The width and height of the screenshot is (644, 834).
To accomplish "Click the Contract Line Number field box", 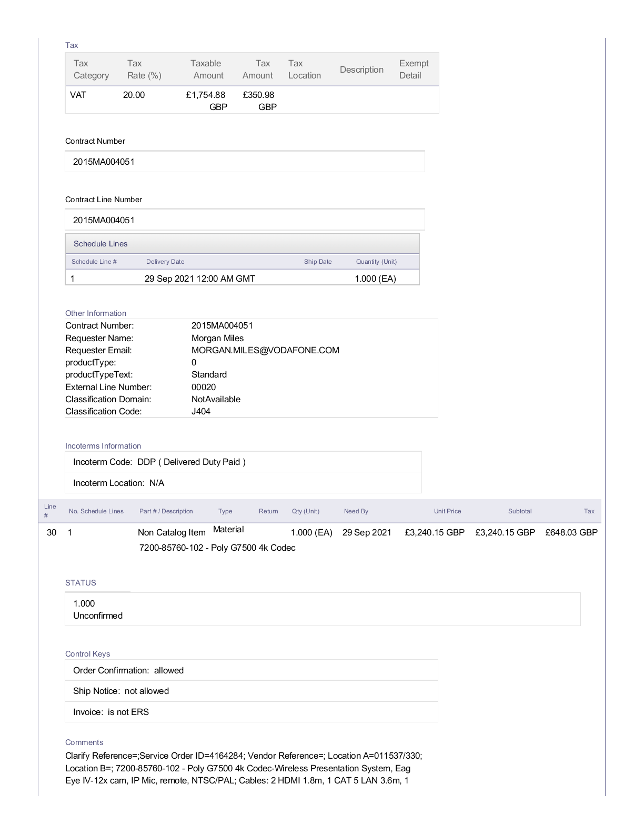I will click(245, 220).
